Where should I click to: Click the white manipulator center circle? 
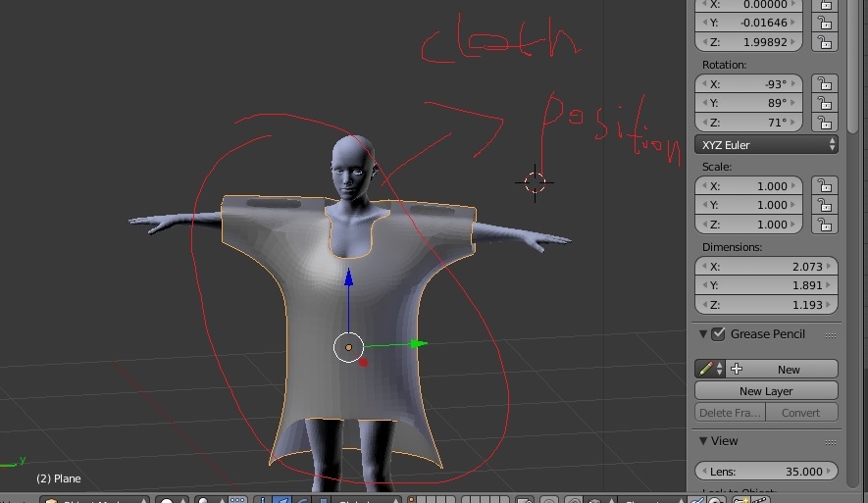point(349,347)
